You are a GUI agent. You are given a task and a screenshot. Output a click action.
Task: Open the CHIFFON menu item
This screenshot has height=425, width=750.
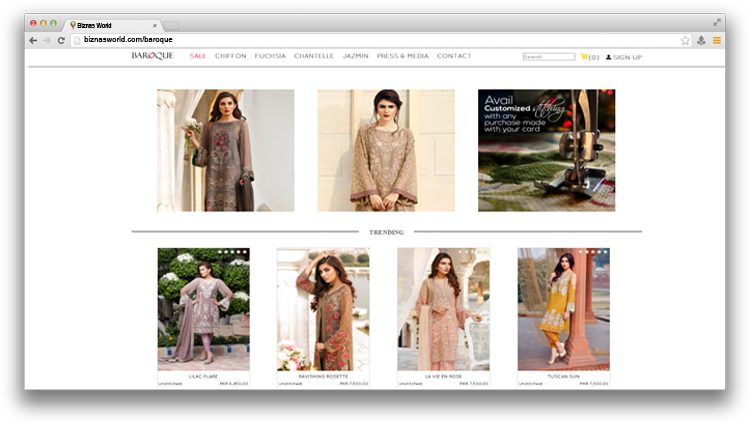231,56
